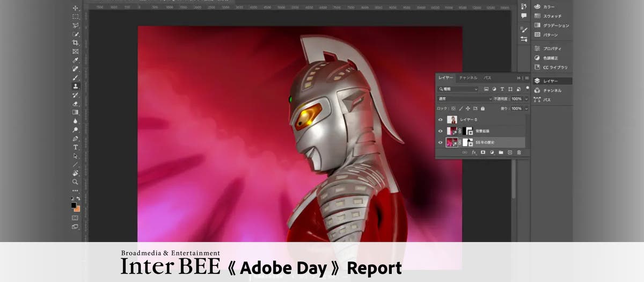Hide the 55年の歴史 layer
Image resolution: width=644 pixels, height=282 pixels.
coord(441,142)
